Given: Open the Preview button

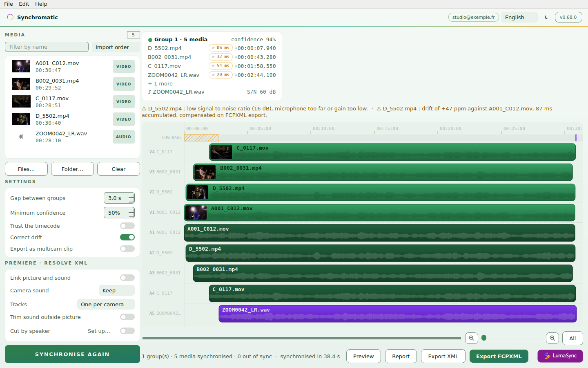Looking at the screenshot, I should pos(363,356).
